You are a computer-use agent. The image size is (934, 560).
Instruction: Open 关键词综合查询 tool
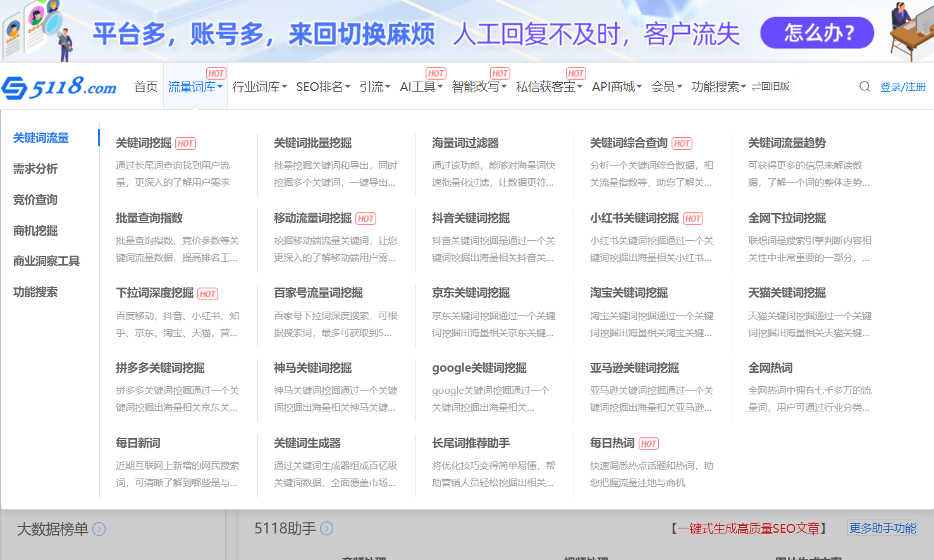tap(629, 143)
